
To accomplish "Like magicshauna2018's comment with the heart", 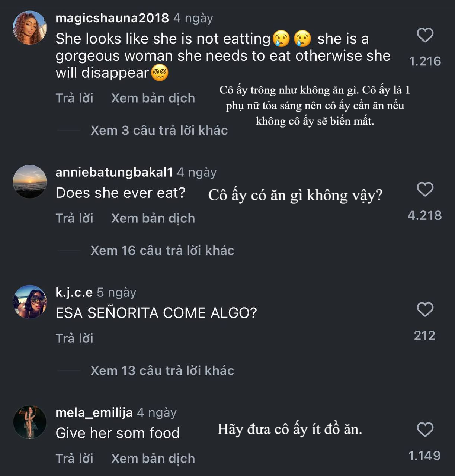I will click(425, 35).
